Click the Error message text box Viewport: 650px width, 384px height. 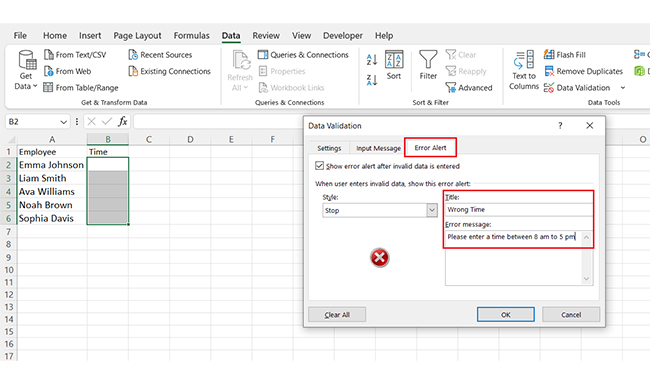point(519,258)
